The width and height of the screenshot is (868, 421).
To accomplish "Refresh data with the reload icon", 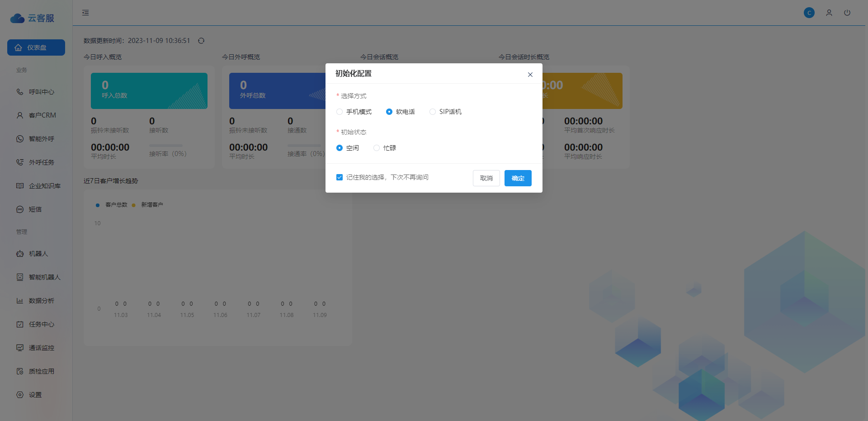I will pyautogui.click(x=201, y=41).
